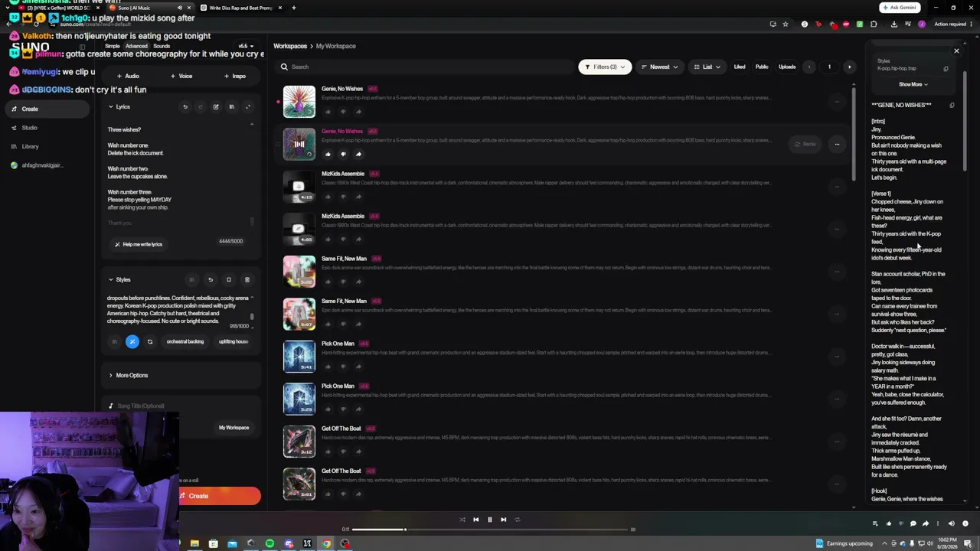The height and width of the screenshot is (551, 980).
Task: Go to the next page of songs
Action: pyautogui.click(x=849, y=67)
